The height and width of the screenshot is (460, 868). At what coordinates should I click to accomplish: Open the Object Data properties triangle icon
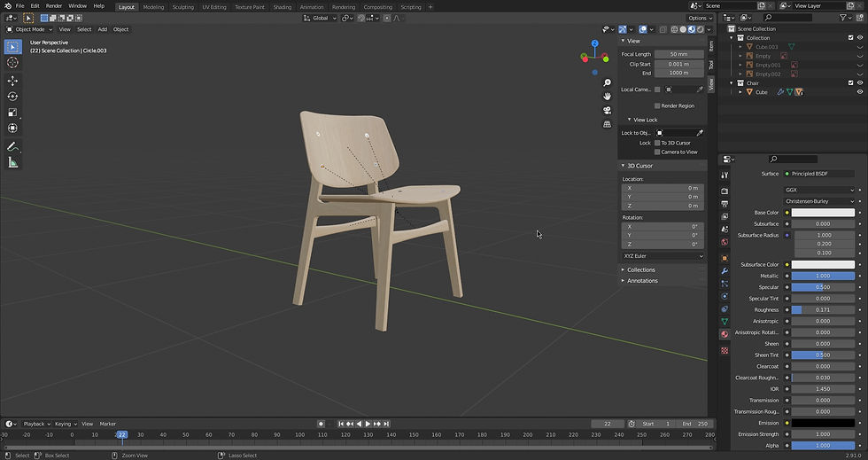tap(725, 322)
